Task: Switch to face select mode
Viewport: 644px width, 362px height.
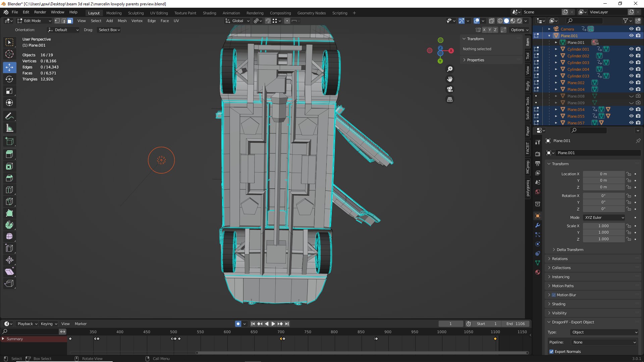Action: (70, 21)
